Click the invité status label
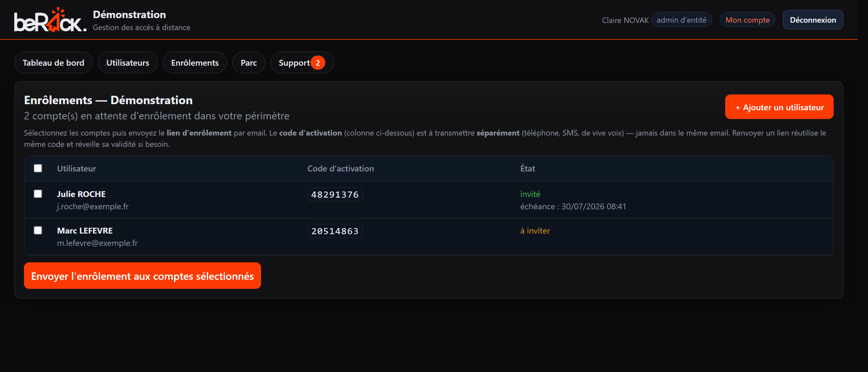This screenshot has width=868, height=372. 530,194
